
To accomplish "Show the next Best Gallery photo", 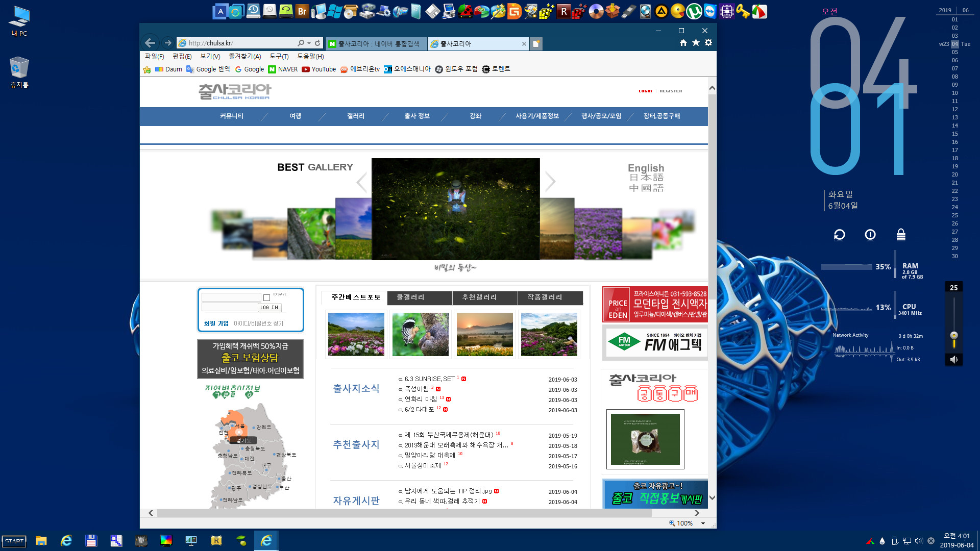I will pyautogui.click(x=550, y=182).
